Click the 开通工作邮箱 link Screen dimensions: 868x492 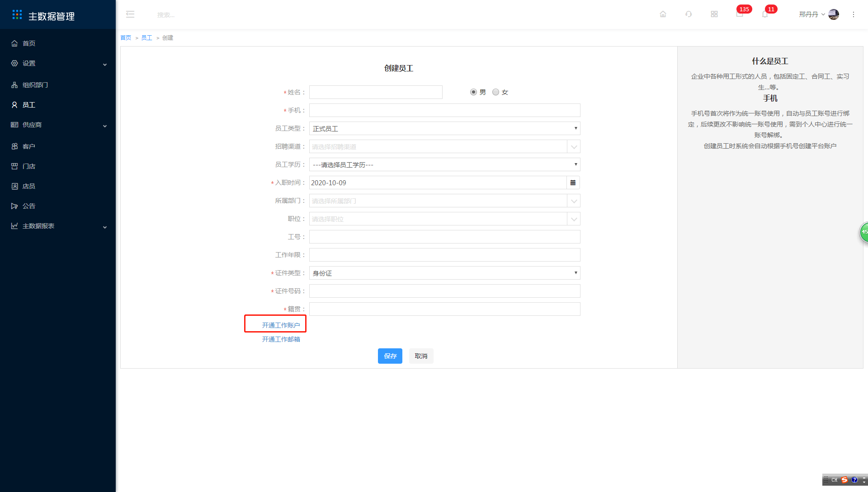pos(281,339)
